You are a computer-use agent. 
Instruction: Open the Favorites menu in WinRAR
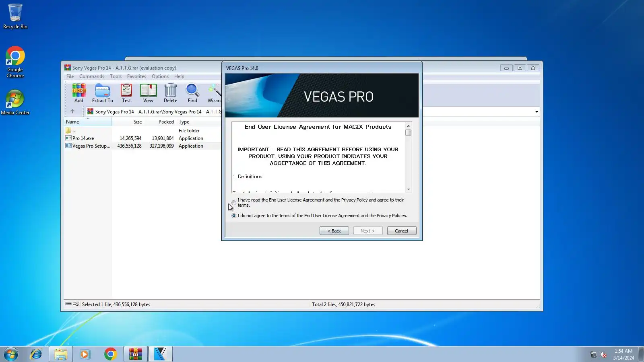137,76
